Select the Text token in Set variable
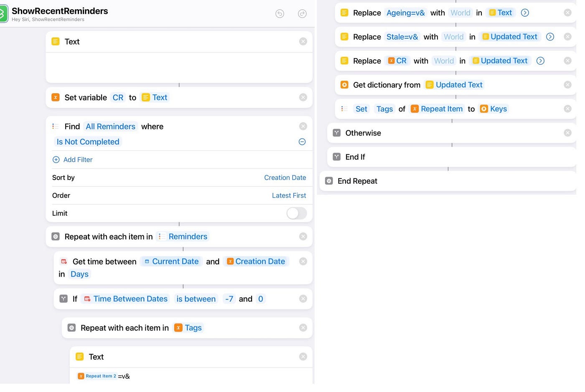 155,97
